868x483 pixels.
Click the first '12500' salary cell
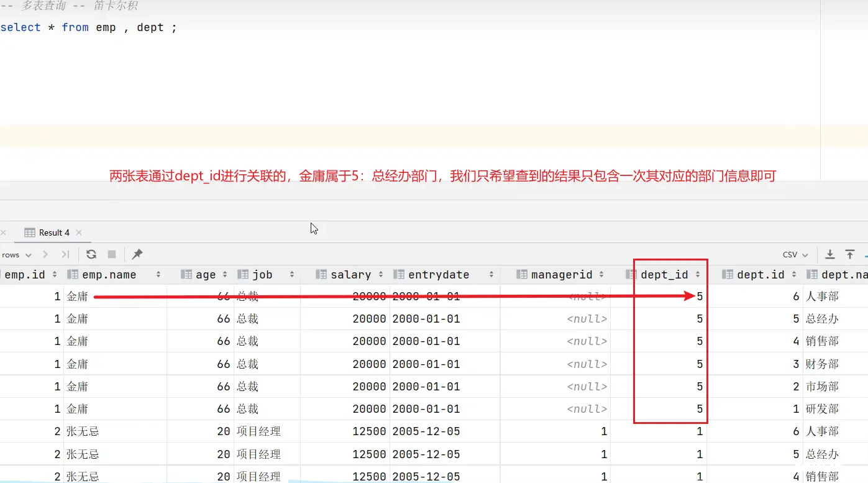click(x=369, y=431)
